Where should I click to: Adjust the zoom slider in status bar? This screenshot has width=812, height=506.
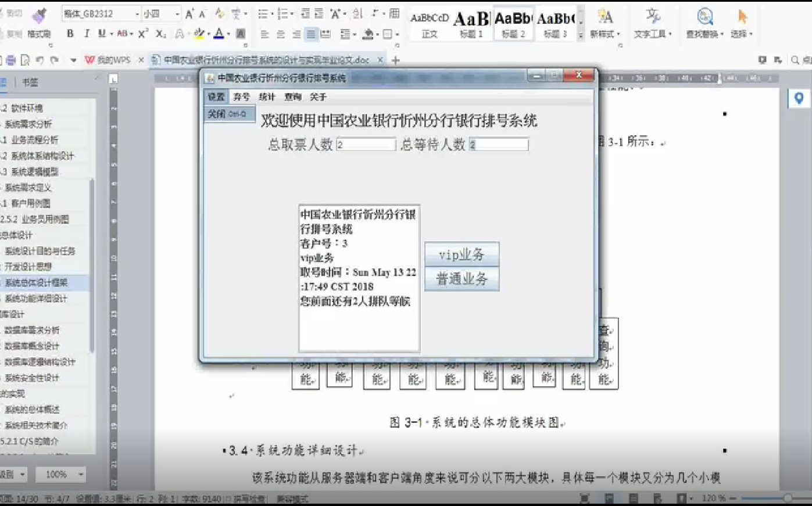[x=787, y=498]
